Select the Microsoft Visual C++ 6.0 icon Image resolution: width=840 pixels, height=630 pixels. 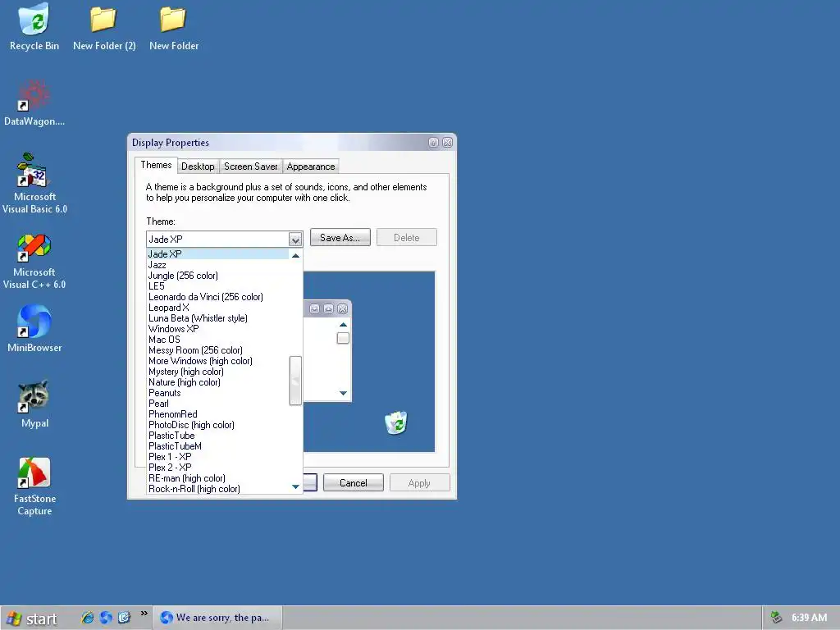34,262
